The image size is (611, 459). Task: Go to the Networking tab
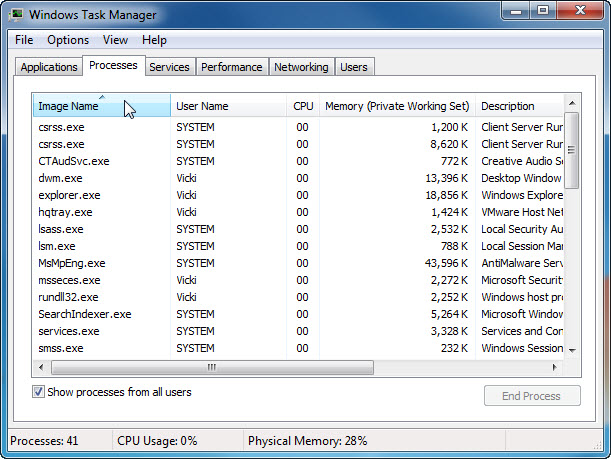pyautogui.click(x=301, y=67)
